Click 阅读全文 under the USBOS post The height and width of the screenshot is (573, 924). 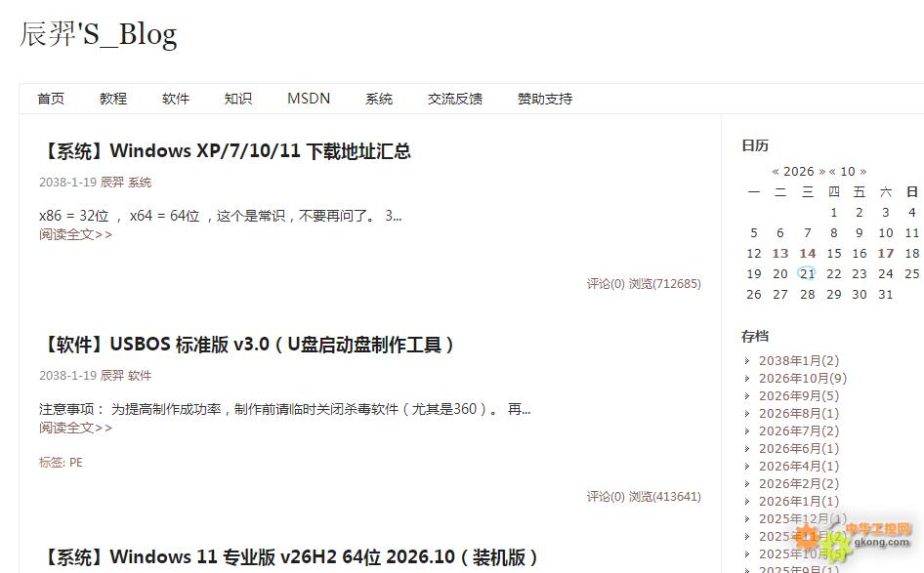75,428
